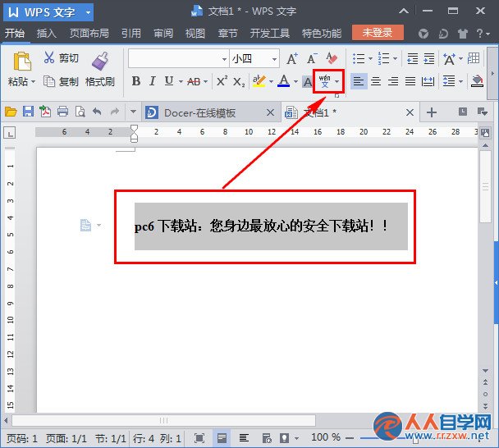Click the paragraph shading paint bucket

coord(477,81)
